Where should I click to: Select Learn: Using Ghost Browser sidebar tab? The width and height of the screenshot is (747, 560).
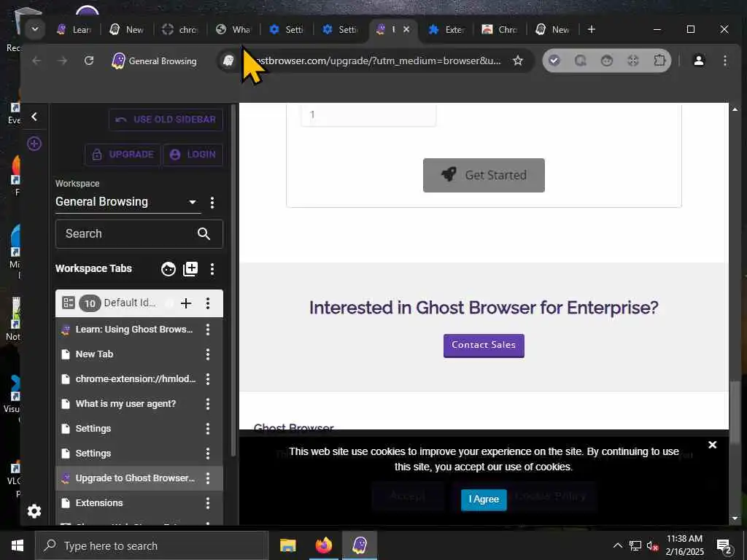click(134, 330)
